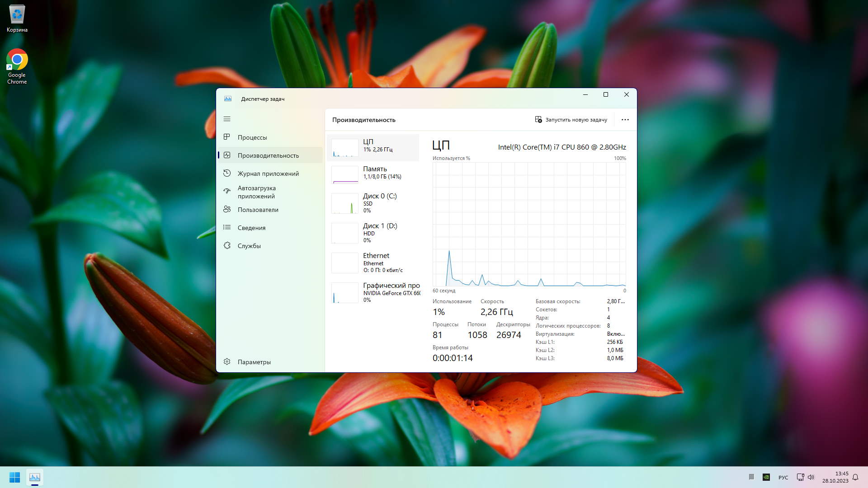Viewport: 868px width, 488px height.
Task: Open Startup apps gauge icon
Action: coord(227,191)
